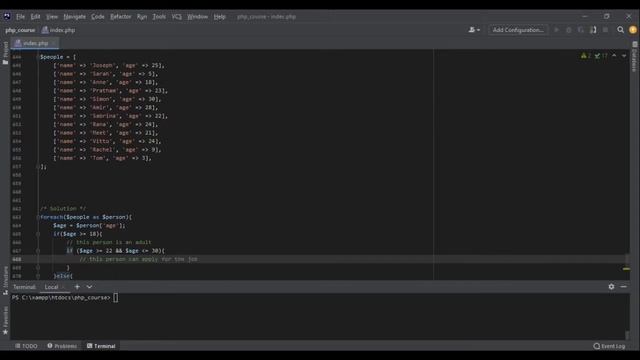Viewport: 640px width, 360px height.
Task: Click the php_course breadcrumb
Action: coord(20,30)
